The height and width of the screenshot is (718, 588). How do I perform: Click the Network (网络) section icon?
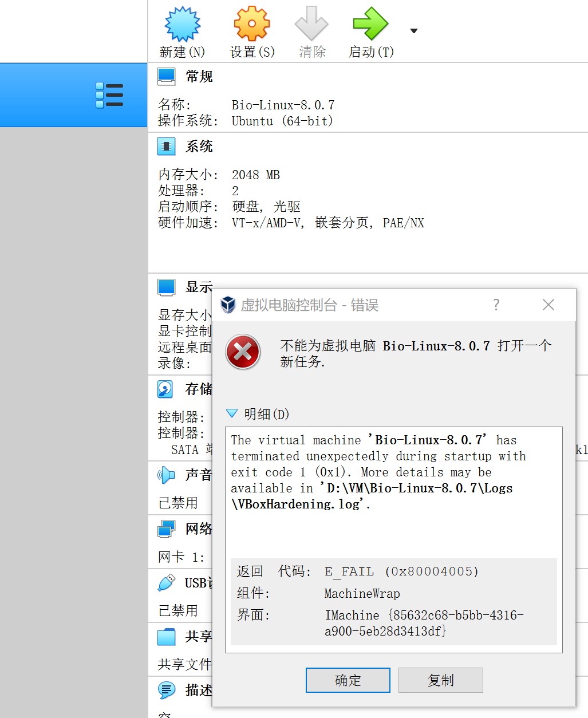point(167,528)
